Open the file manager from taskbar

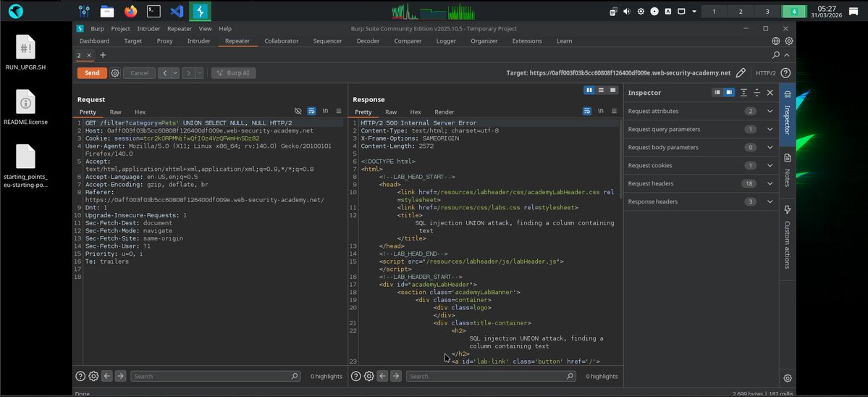point(107,11)
